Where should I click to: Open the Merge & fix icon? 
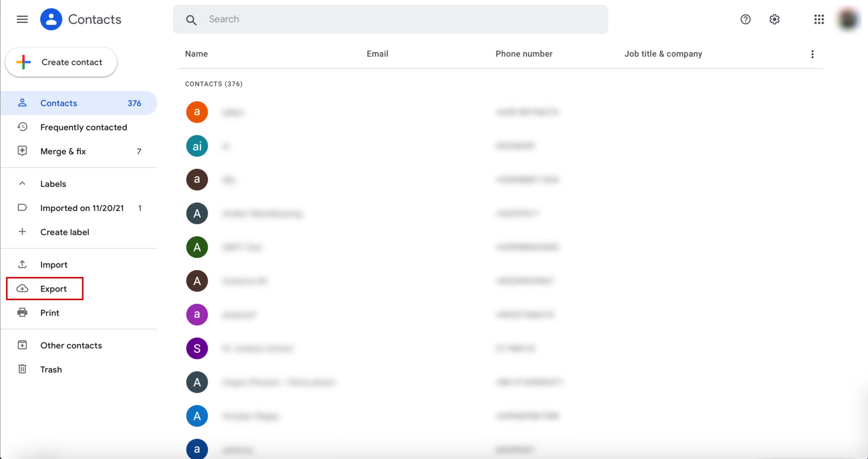pos(22,151)
